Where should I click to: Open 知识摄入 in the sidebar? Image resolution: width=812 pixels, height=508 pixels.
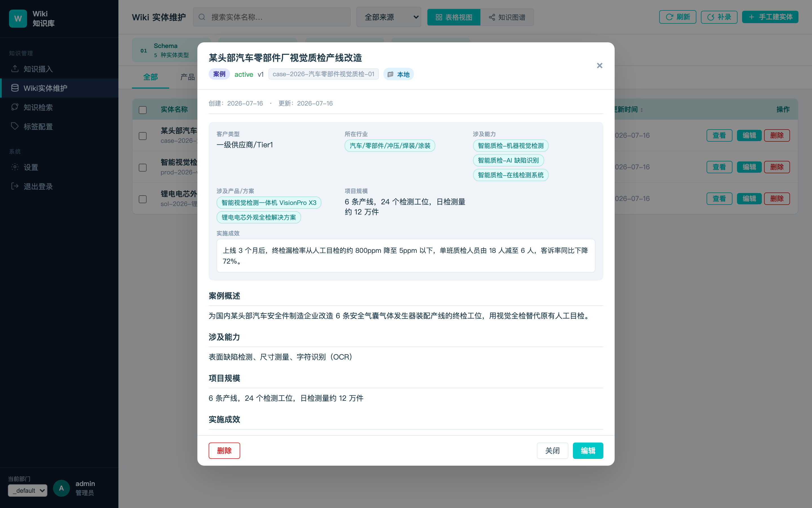click(x=59, y=69)
